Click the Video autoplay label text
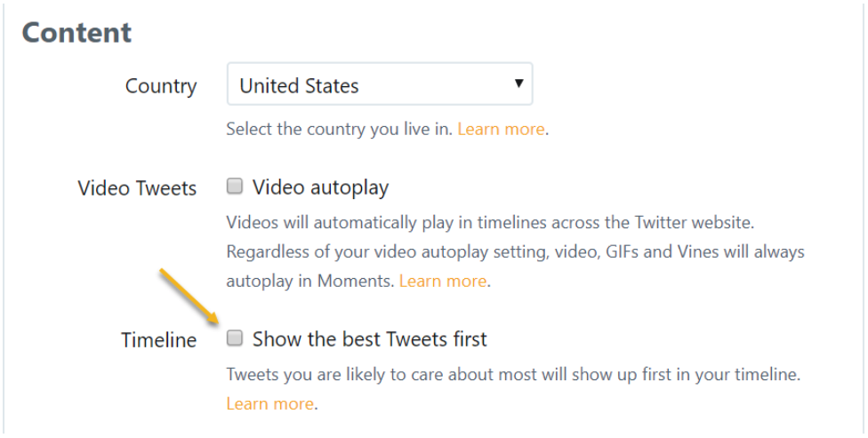Viewport: 868px width, 438px height. tap(320, 187)
